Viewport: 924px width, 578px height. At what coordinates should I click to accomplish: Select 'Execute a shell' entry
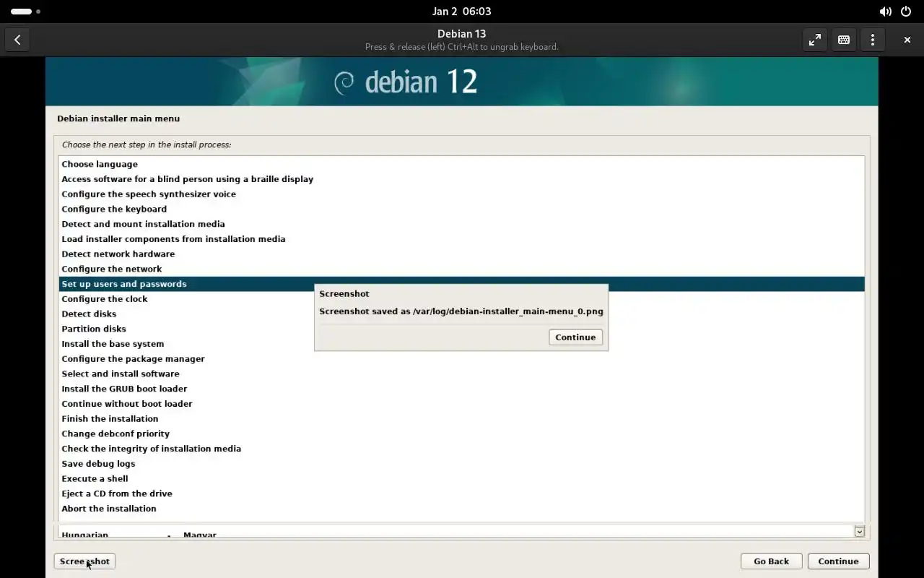point(461,479)
